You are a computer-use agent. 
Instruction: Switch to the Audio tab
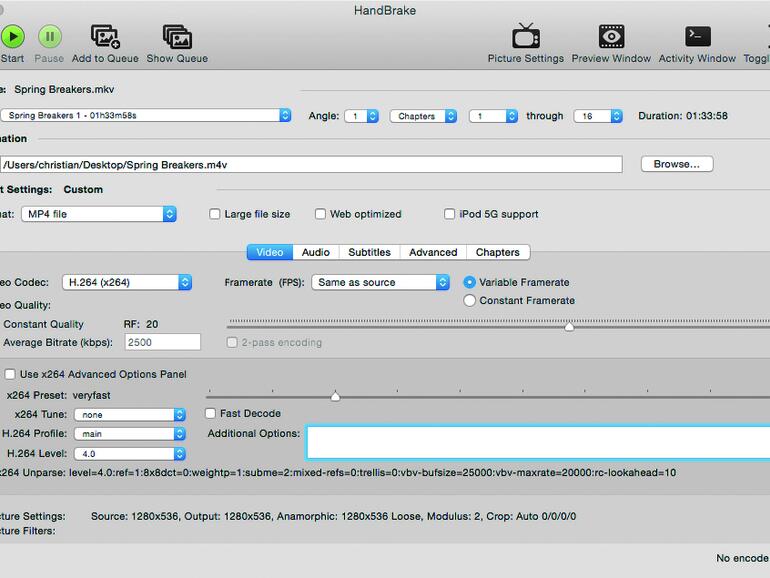coord(316,252)
